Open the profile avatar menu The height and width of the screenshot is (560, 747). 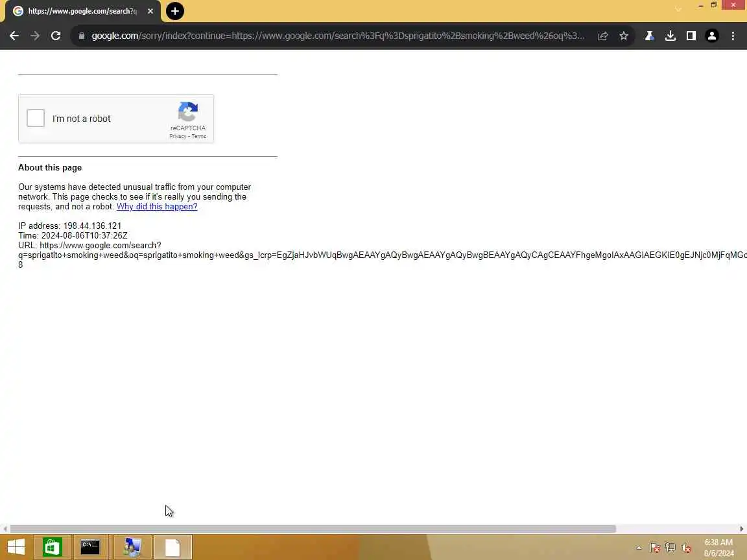[x=712, y=36]
